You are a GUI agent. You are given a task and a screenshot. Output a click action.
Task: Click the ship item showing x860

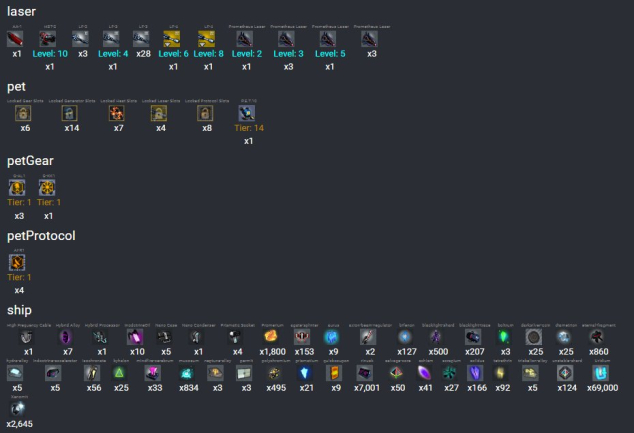598,338
